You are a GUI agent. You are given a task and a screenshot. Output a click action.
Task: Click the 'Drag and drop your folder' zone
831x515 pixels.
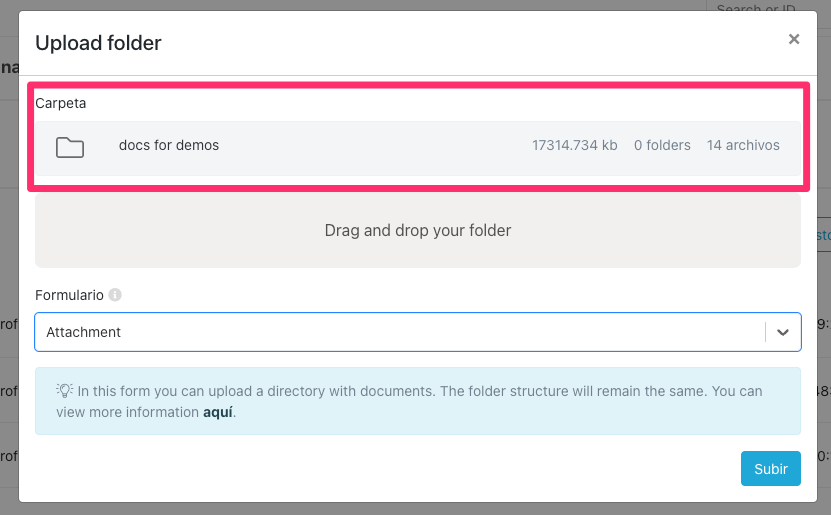(417, 231)
